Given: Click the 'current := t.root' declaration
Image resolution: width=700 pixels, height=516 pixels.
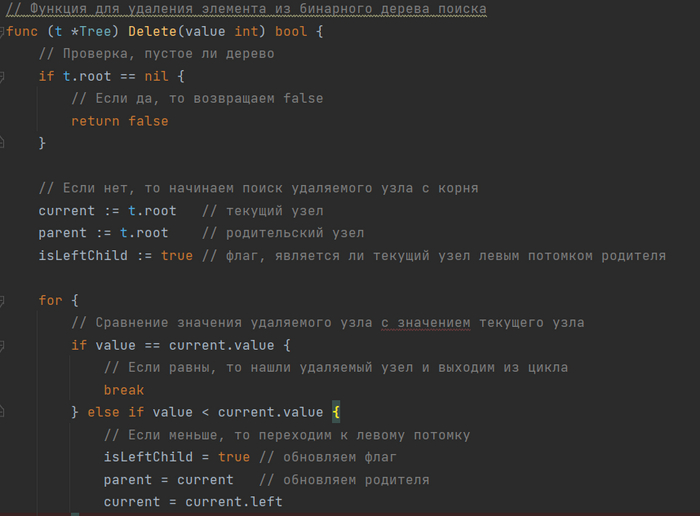Looking at the screenshot, I should pos(107,211).
